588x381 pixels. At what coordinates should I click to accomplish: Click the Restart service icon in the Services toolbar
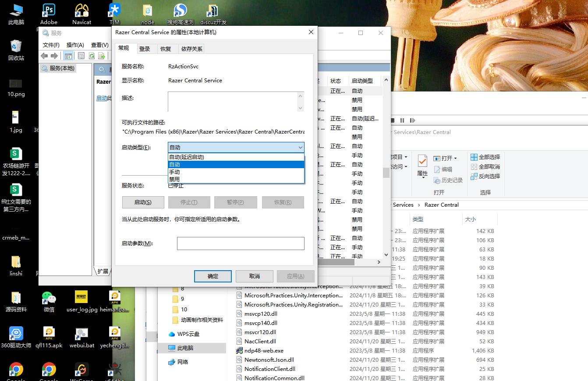tap(412, 120)
